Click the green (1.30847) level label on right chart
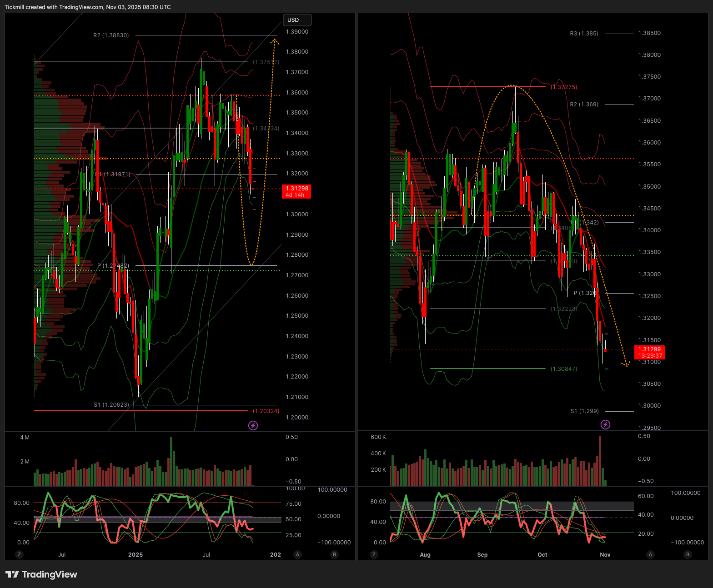 pyautogui.click(x=563, y=369)
